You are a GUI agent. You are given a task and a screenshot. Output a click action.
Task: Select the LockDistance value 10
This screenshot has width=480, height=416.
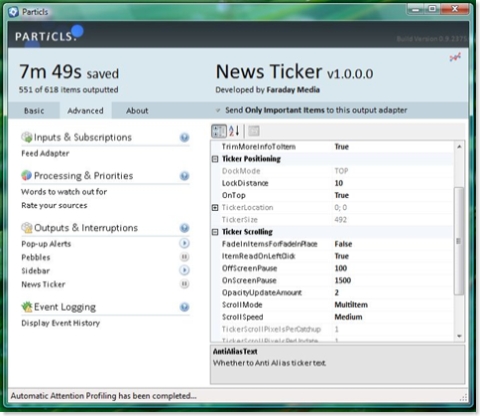coord(339,183)
